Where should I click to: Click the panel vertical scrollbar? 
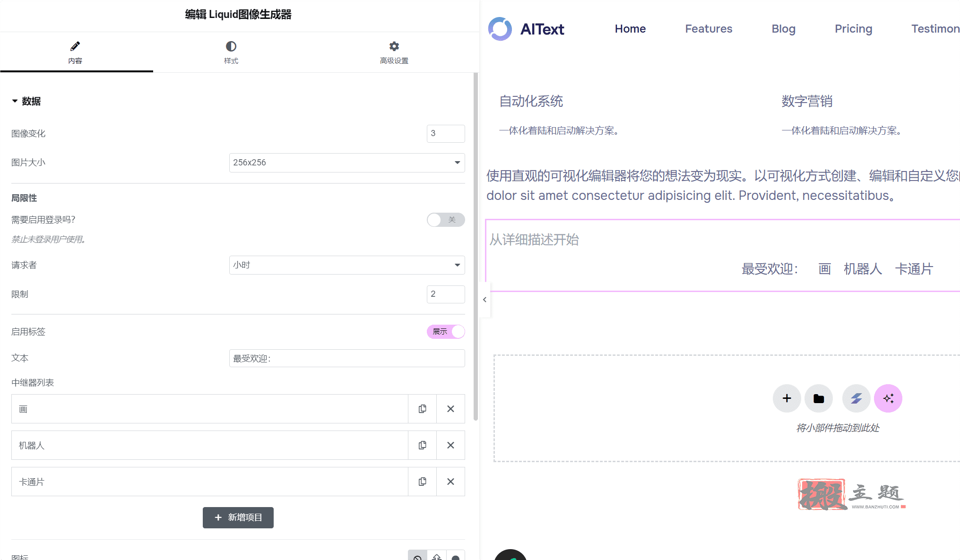pyautogui.click(x=476, y=246)
